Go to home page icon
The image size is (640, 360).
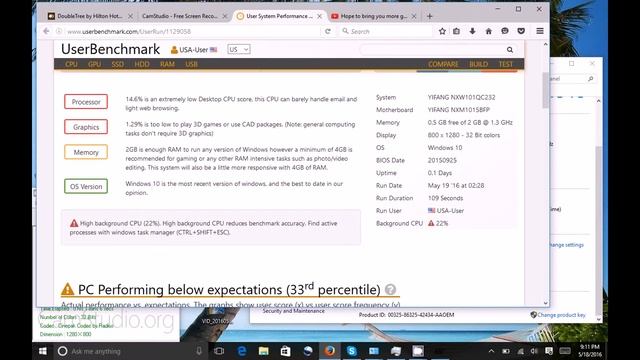point(489,31)
